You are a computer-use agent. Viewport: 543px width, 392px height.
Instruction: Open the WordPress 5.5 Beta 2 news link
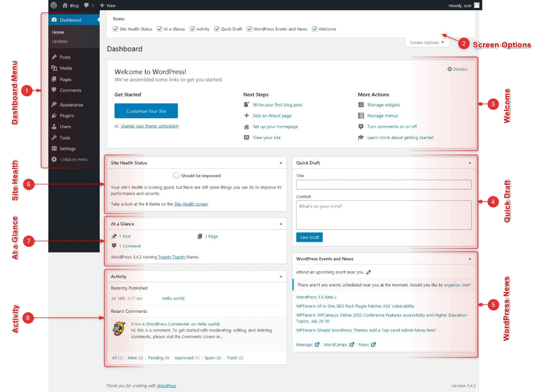point(316,297)
